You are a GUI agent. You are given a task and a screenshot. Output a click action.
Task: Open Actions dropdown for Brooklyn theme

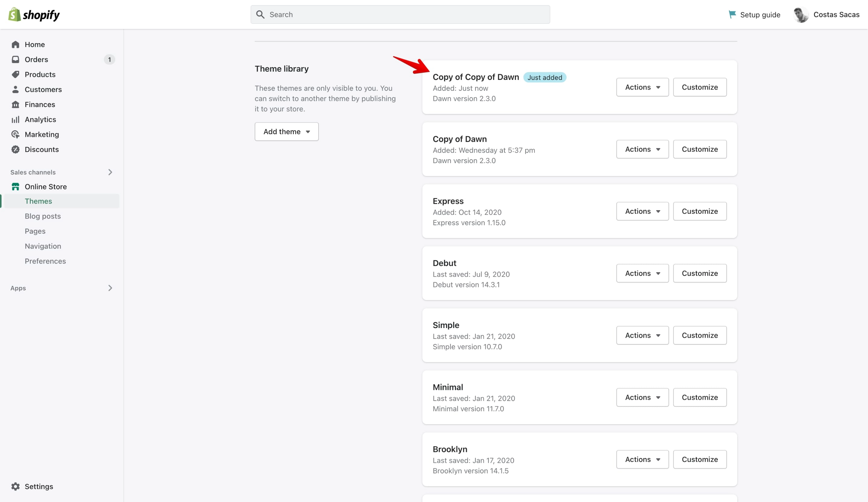coord(642,459)
